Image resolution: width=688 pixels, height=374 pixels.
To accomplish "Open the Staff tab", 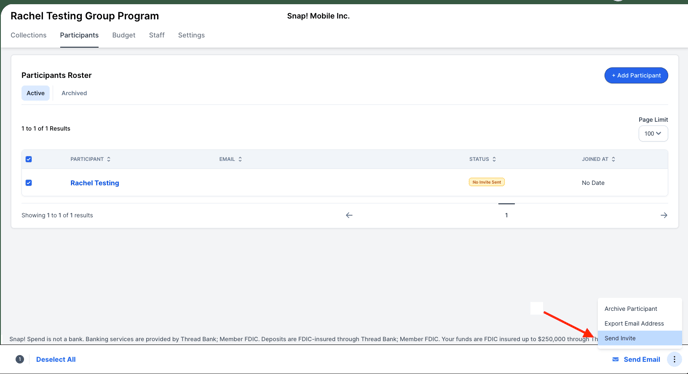I will [x=157, y=35].
